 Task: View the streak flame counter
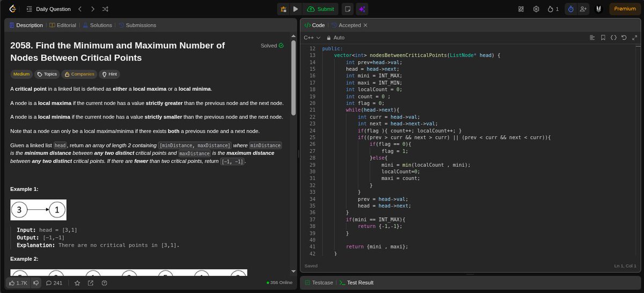(x=553, y=9)
